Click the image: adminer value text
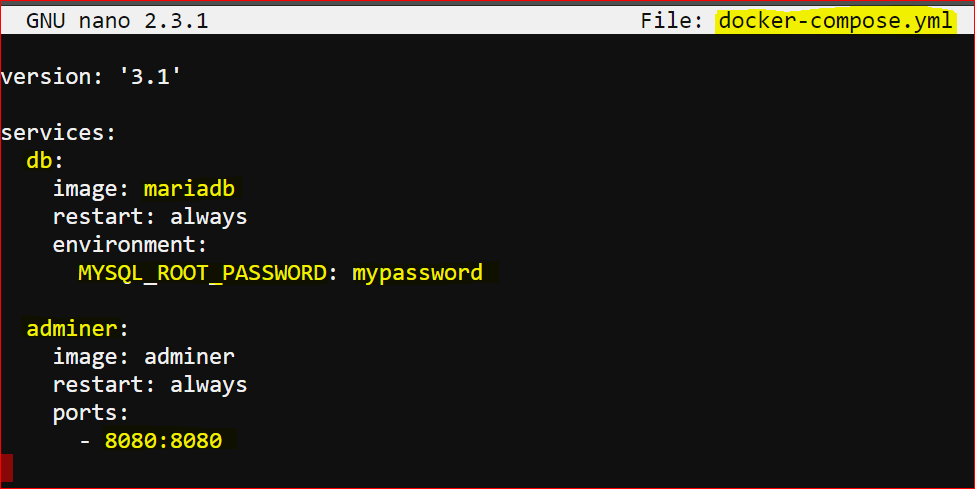This screenshot has width=975, height=489. pos(189,356)
